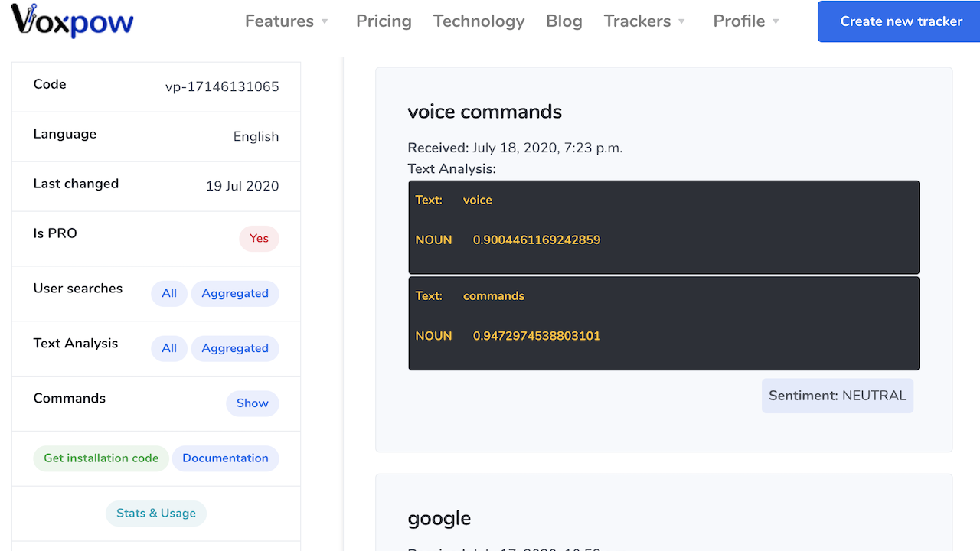The width and height of the screenshot is (980, 551).
Task: View Aggregated text analysis
Action: (x=234, y=348)
